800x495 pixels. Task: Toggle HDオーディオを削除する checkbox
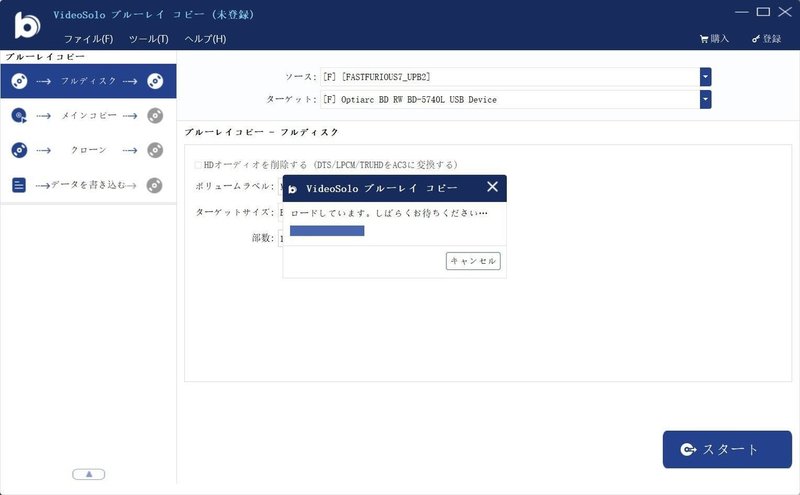(x=198, y=165)
